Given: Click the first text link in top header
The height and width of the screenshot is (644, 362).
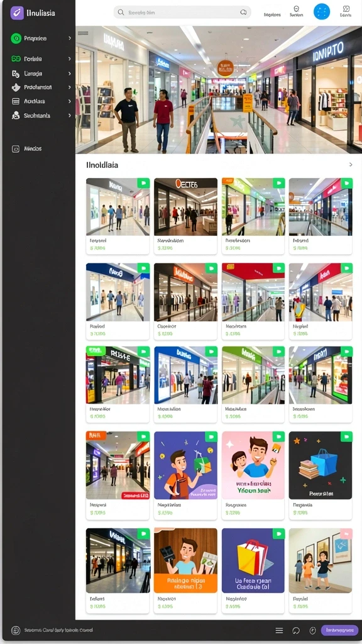Looking at the screenshot, I should 272,15.
